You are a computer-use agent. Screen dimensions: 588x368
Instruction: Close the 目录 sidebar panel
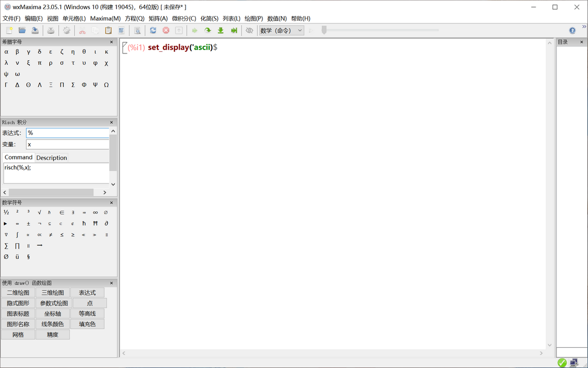tap(581, 42)
